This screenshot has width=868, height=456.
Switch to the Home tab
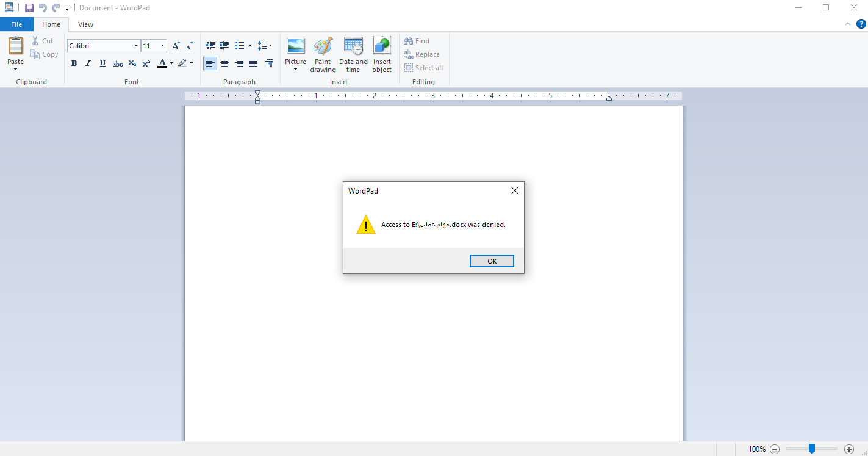click(51, 24)
